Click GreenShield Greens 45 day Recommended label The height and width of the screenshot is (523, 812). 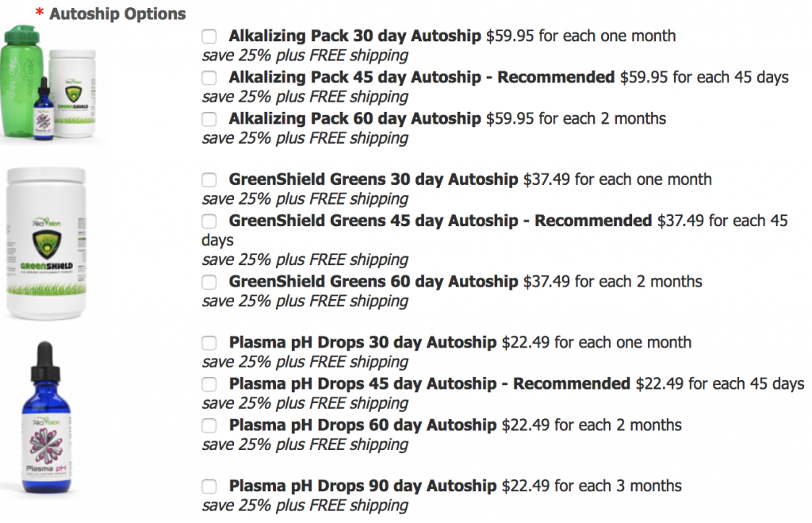(439, 221)
